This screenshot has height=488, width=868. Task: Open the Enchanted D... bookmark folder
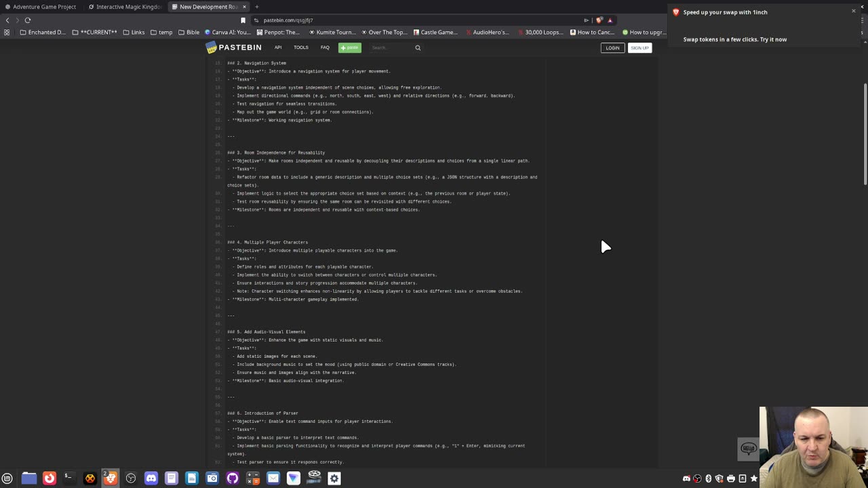(x=43, y=32)
